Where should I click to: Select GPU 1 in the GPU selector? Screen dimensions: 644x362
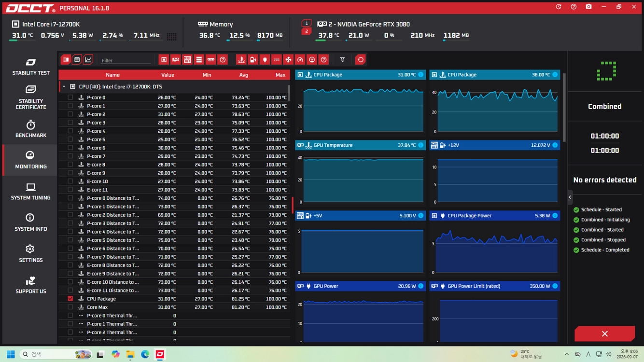[x=306, y=23]
